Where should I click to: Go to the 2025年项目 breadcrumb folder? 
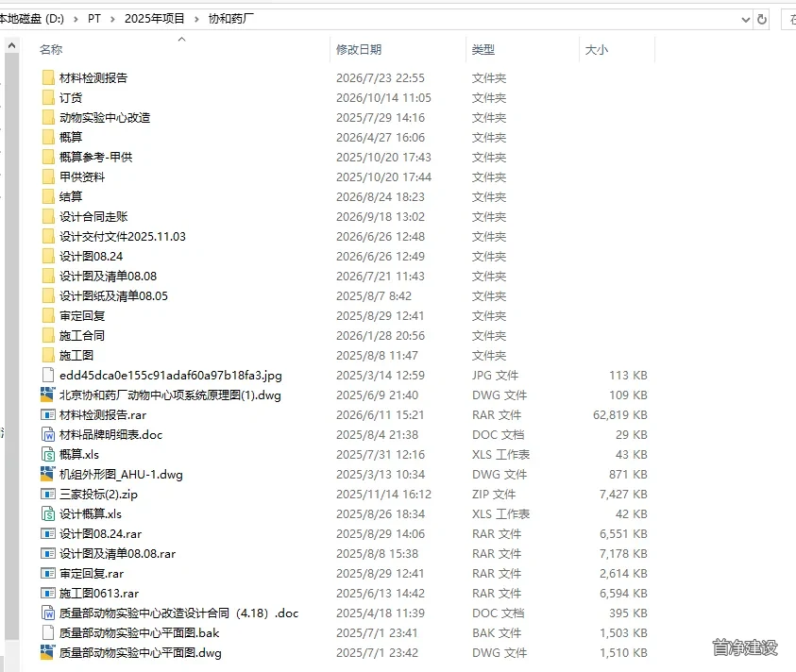(154, 19)
